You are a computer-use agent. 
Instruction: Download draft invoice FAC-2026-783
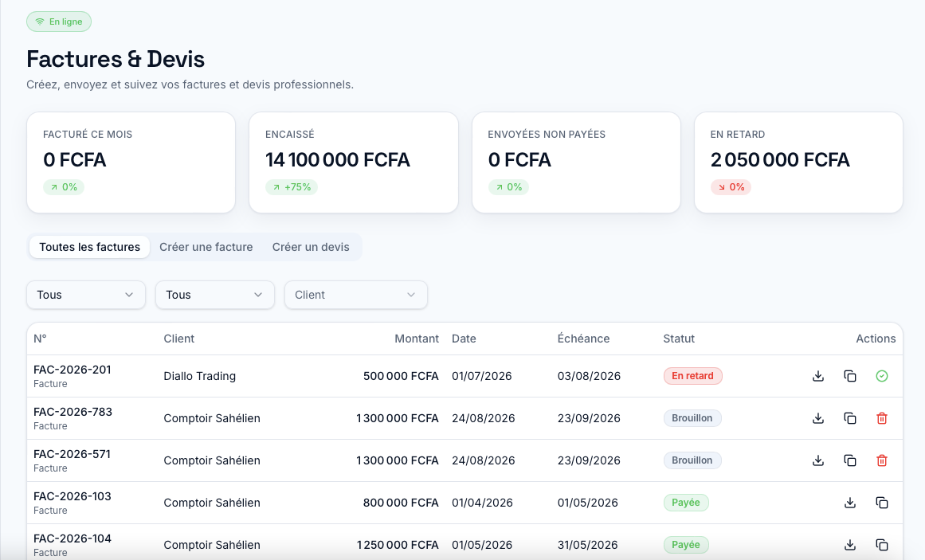(818, 418)
